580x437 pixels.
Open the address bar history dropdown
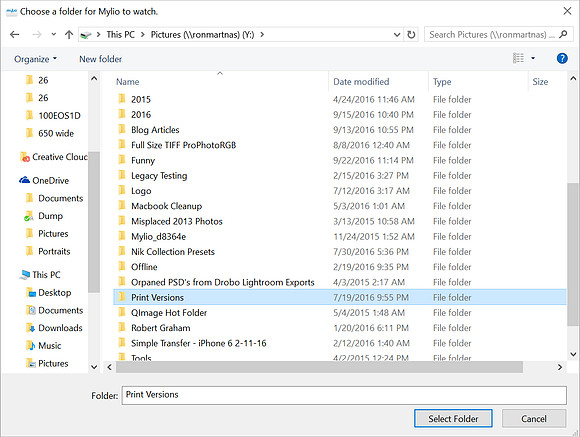(397, 35)
